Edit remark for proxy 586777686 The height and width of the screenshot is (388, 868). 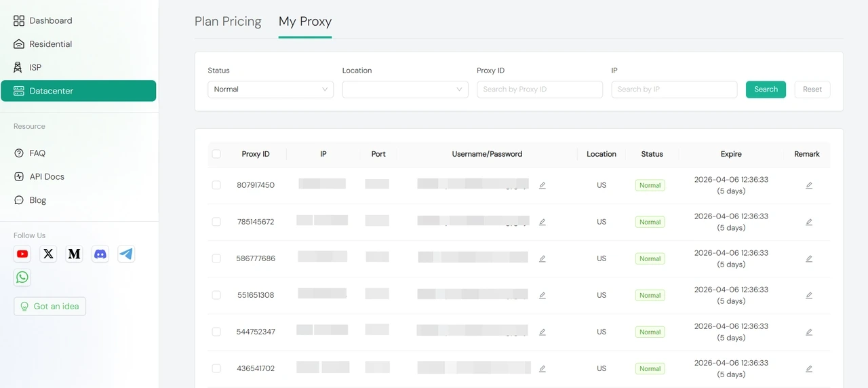(x=809, y=258)
